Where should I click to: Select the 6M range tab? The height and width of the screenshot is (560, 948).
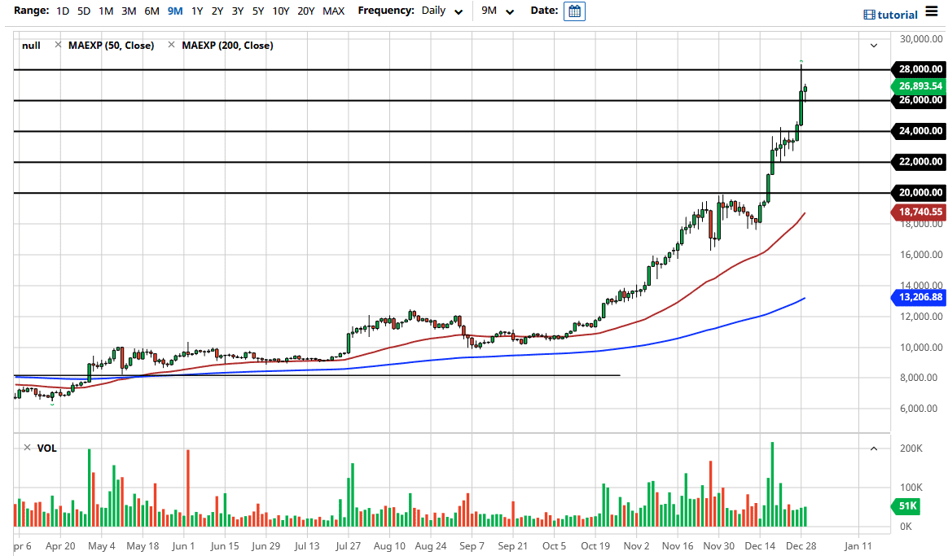point(151,11)
